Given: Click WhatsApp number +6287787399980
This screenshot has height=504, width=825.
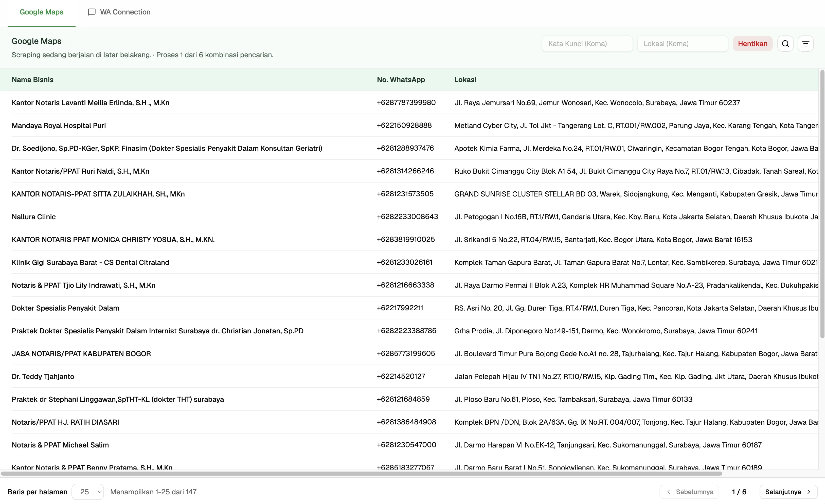Looking at the screenshot, I should [x=406, y=102].
